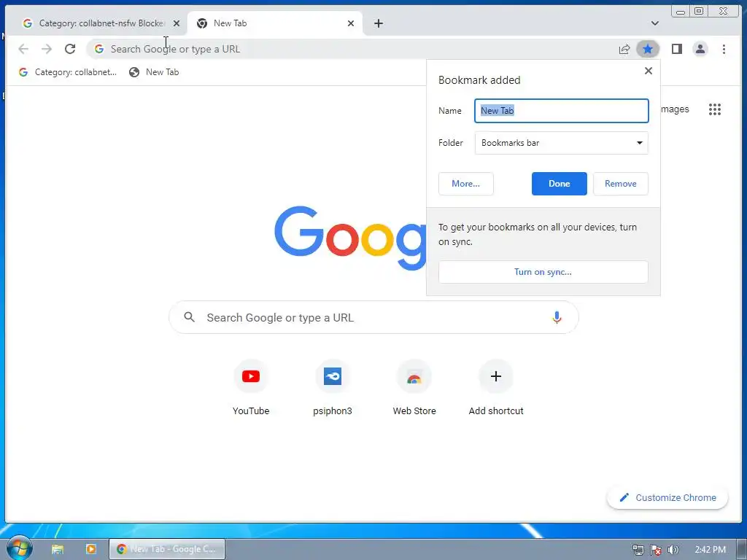
Task: Open Chrome's three-dot menu
Action: [x=724, y=49]
